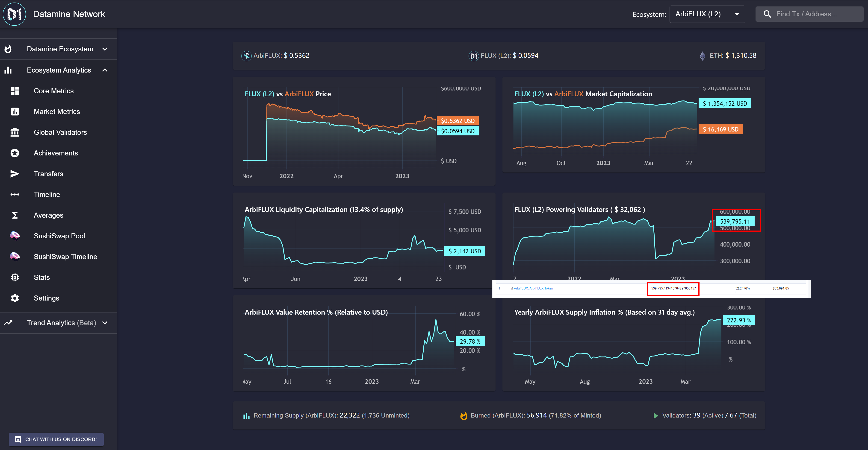Click the Datamine Network title
The image size is (868, 450).
tap(69, 14)
